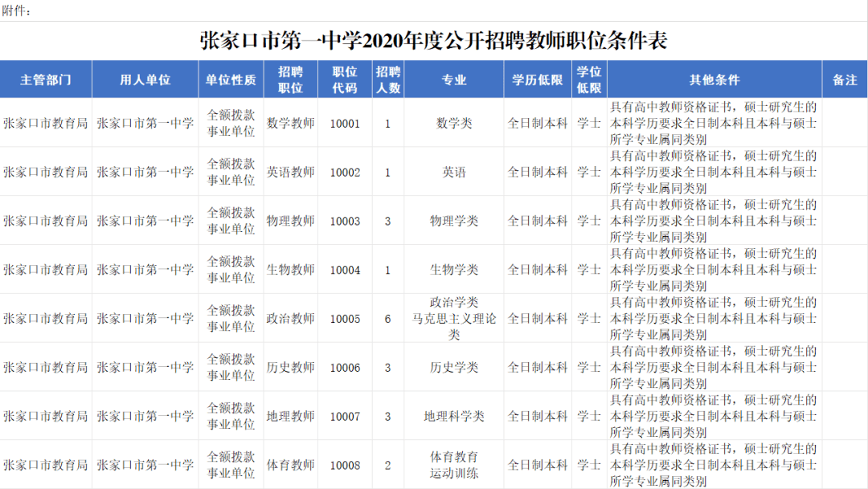This screenshot has height=489, width=868.
Task: Click 张家口市第一中学 in the 政治教师 row
Action: pyautogui.click(x=145, y=318)
